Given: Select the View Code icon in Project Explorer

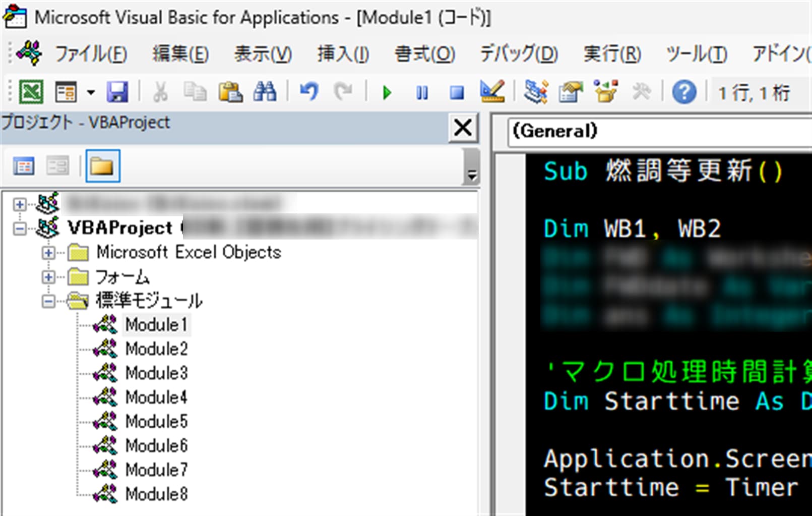Looking at the screenshot, I should pos(24,165).
